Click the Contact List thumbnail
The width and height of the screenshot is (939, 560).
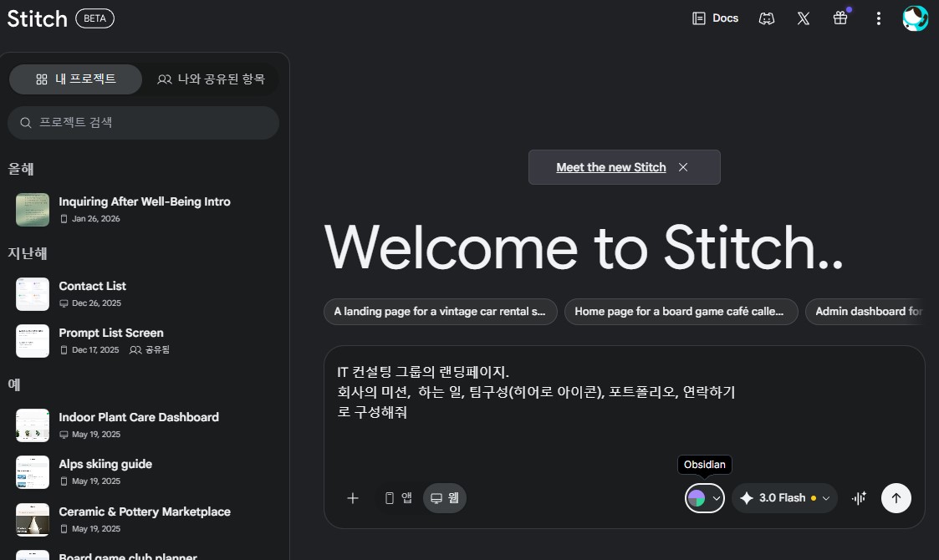33,294
